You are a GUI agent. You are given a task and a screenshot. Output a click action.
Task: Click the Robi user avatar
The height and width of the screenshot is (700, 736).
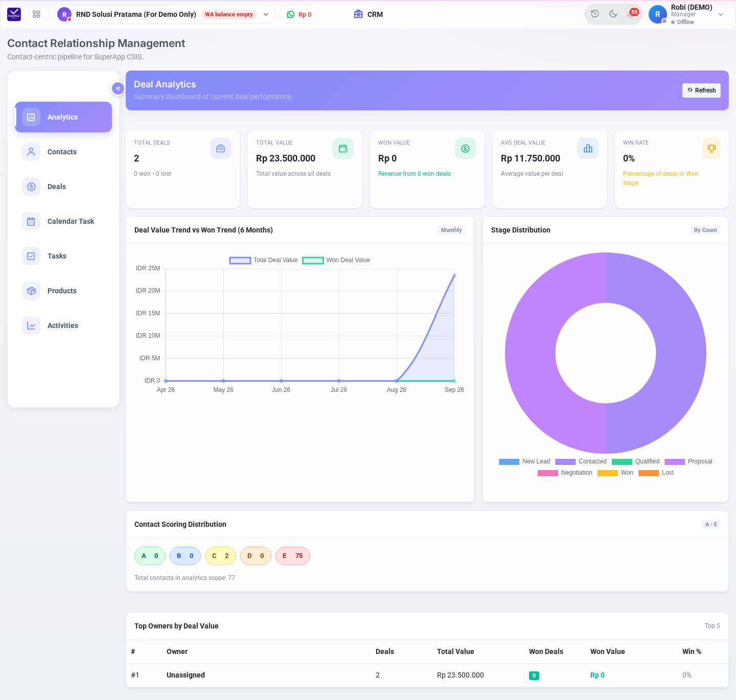pyautogui.click(x=658, y=14)
